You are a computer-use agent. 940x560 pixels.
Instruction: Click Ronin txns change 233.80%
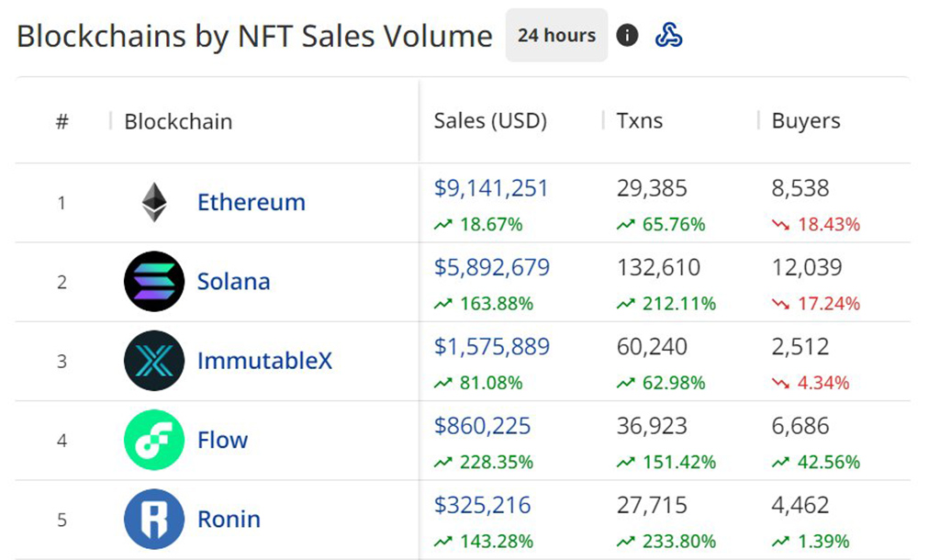click(666, 541)
